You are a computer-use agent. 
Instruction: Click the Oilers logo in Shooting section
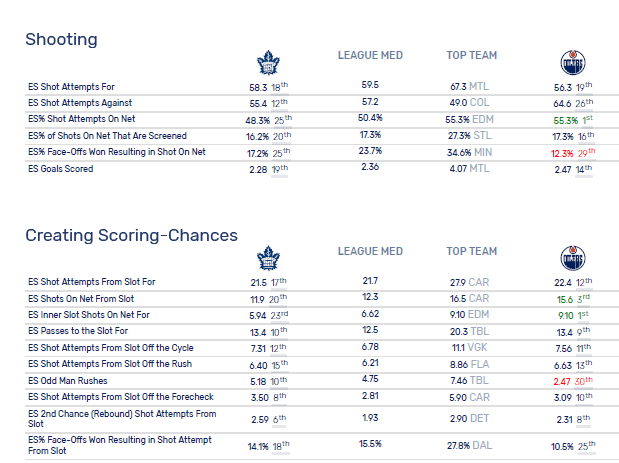572,64
